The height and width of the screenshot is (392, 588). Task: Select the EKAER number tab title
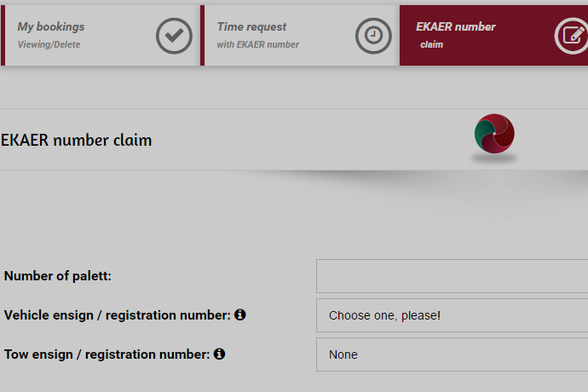point(455,26)
